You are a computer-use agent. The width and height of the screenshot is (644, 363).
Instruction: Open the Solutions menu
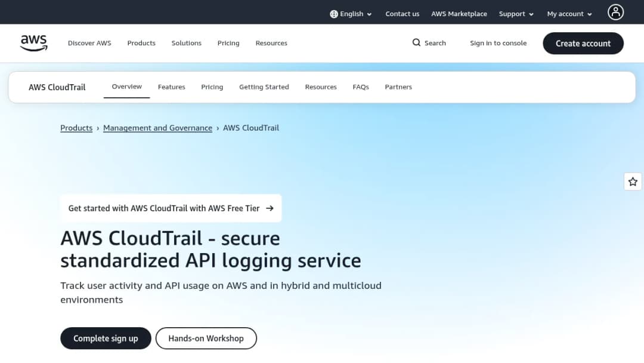coord(187,43)
